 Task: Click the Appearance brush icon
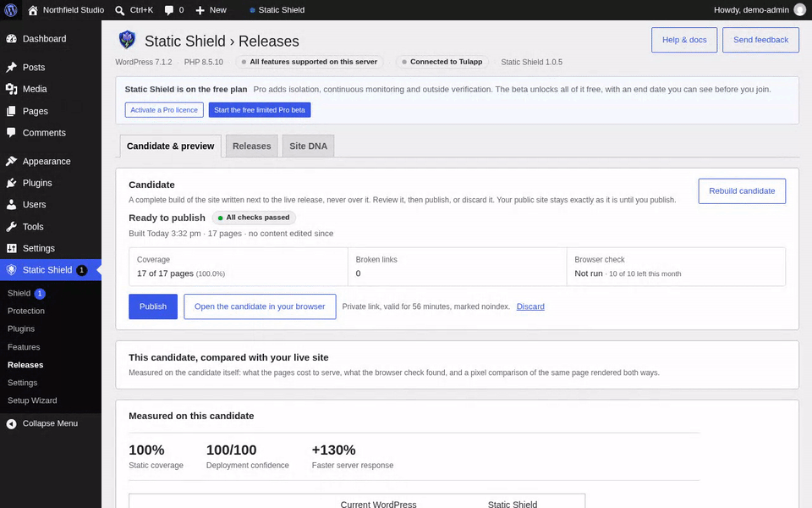coord(11,161)
